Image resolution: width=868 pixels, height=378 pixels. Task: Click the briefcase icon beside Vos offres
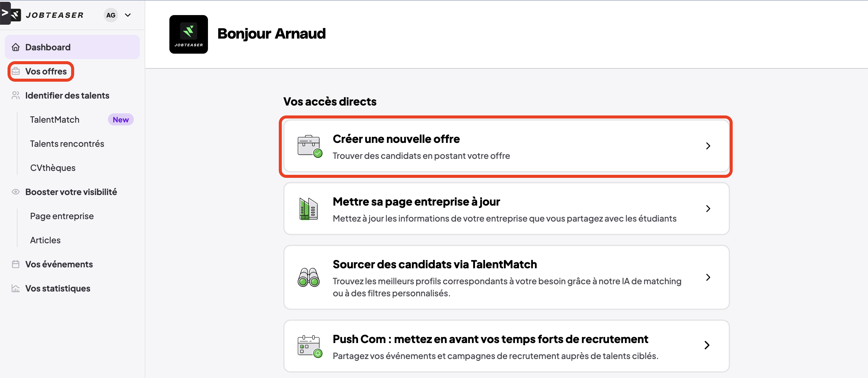pyautogui.click(x=15, y=71)
